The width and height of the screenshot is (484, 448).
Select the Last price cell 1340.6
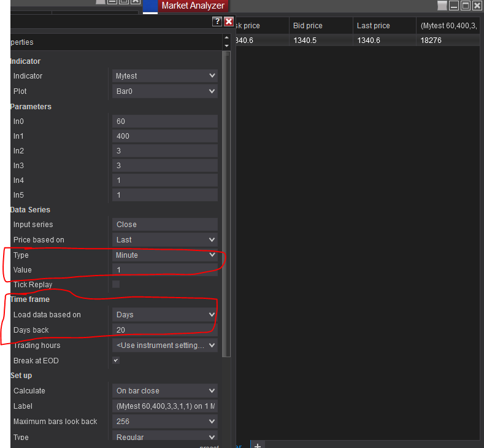coord(385,41)
